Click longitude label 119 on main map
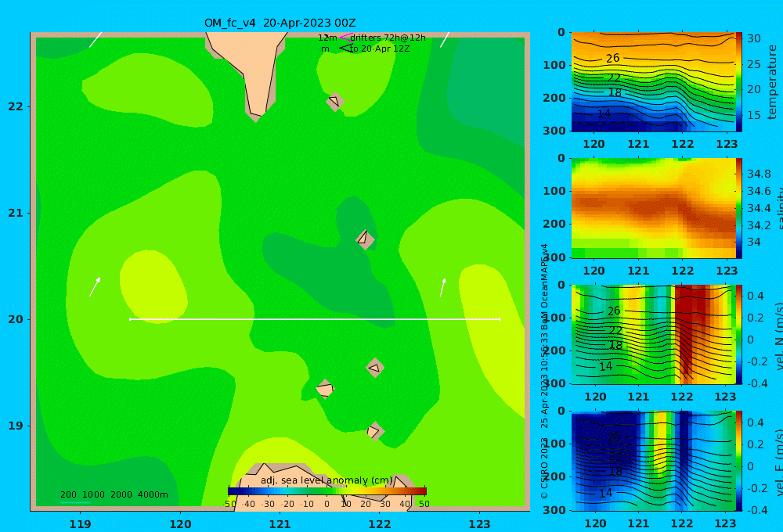 (x=80, y=524)
